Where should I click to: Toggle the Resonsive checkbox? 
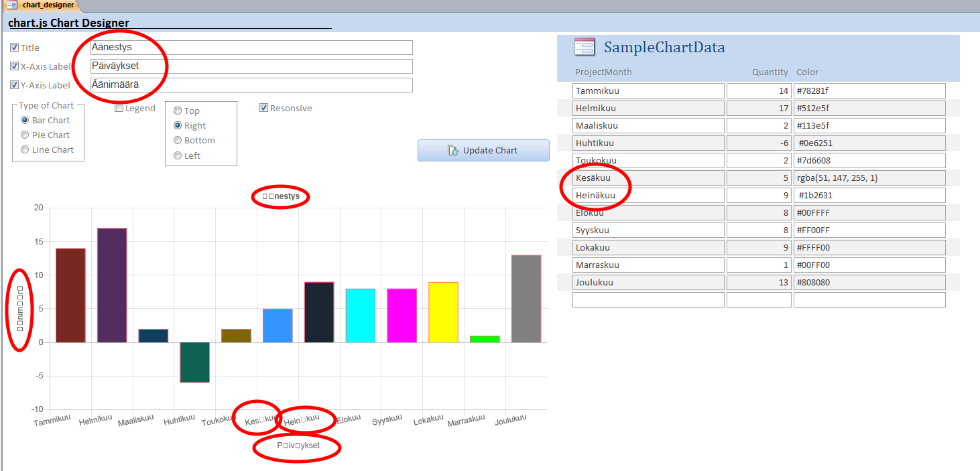[263, 108]
